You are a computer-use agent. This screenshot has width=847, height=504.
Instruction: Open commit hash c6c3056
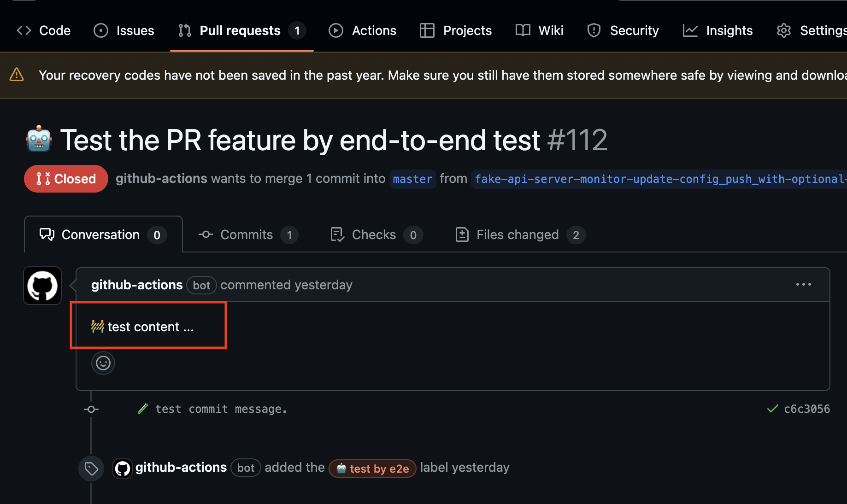click(x=807, y=409)
